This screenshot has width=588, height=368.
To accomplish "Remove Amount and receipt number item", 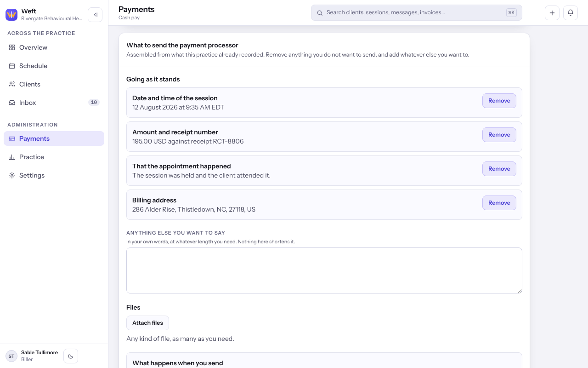I will pyautogui.click(x=499, y=135).
